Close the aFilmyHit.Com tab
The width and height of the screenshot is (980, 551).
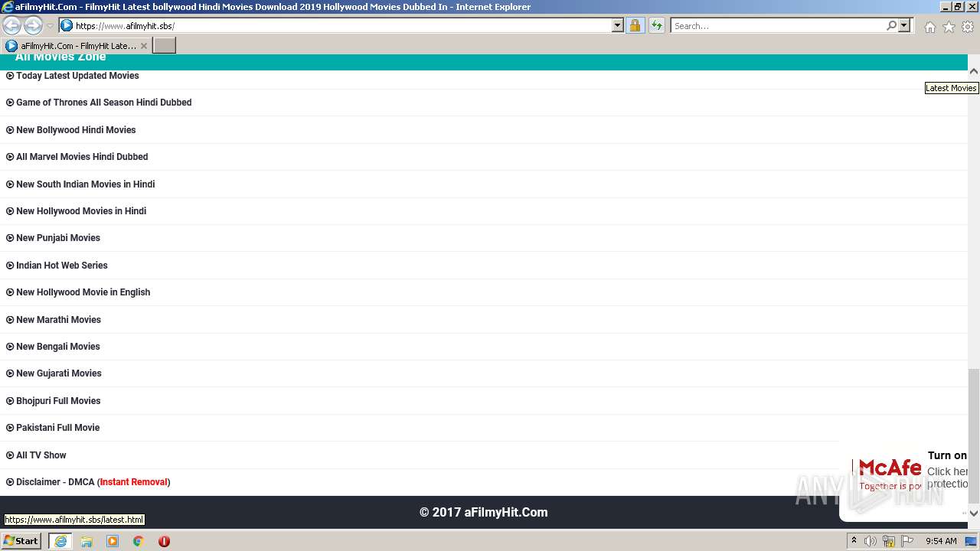coord(143,46)
